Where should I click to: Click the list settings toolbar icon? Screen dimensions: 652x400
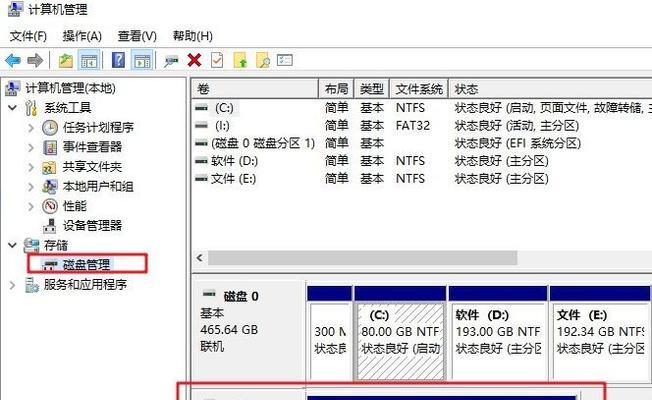(285, 61)
